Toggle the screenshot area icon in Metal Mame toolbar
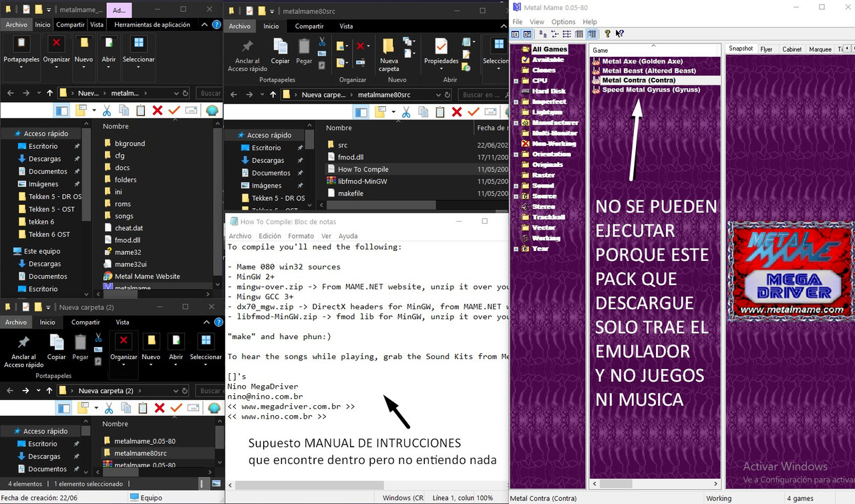855x504 pixels. tap(527, 34)
